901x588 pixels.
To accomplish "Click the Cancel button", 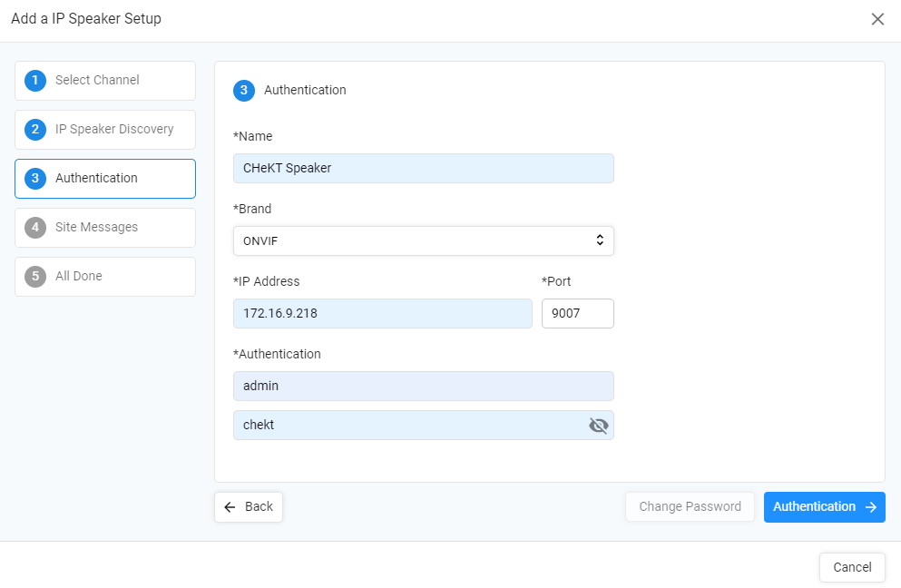I will (x=852, y=567).
